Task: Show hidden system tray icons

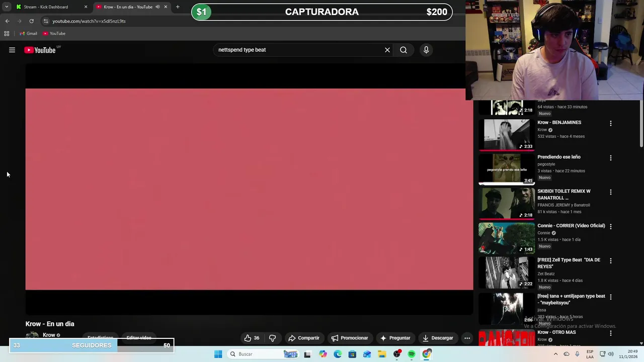Action: click(x=555, y=354)
